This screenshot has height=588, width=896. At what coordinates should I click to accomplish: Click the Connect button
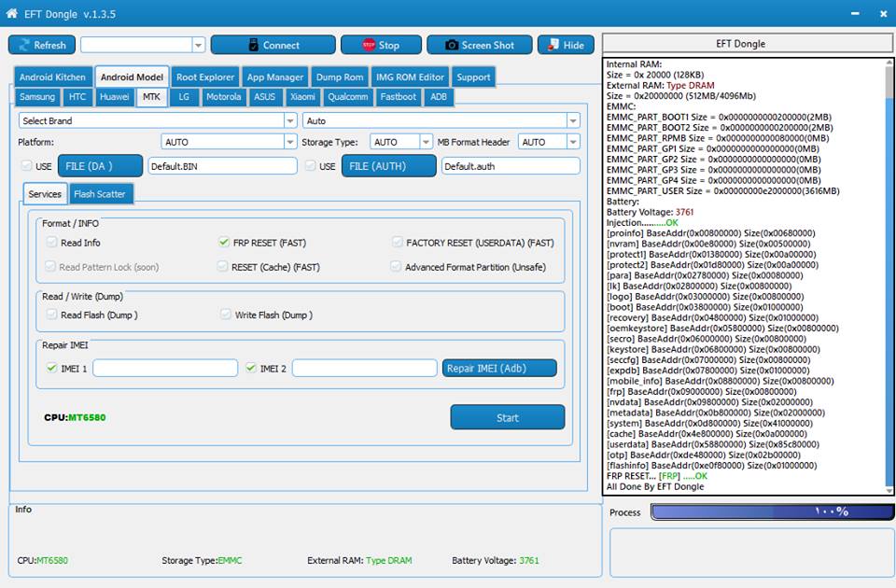click(273, 45)
